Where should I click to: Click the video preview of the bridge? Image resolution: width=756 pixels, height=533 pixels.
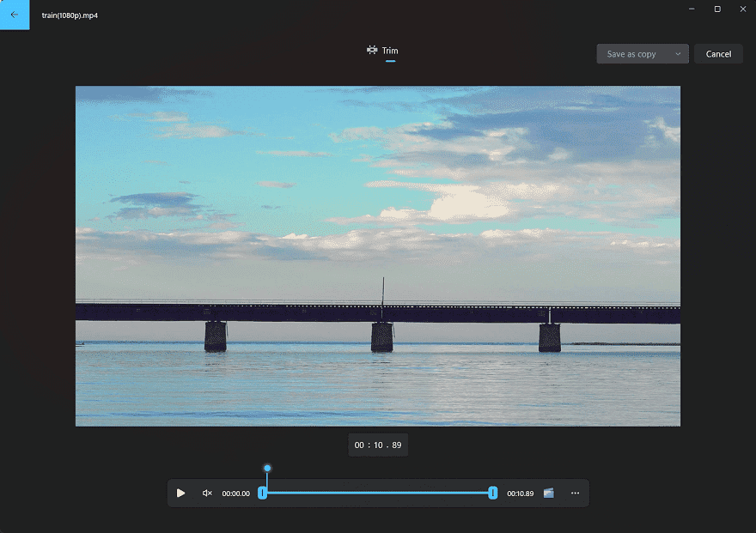click(378, 256)
